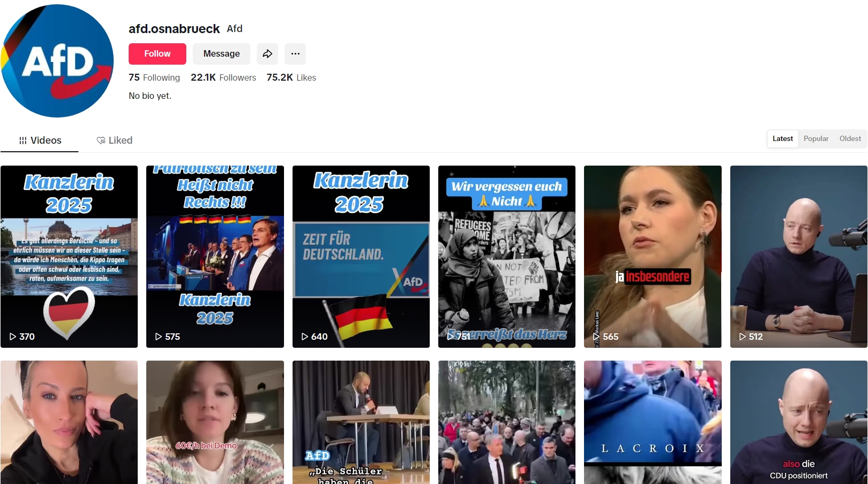The height and width of the screenshot is (484, 868).
Task: Open the 512-views bald man podcast video
Action: pos(799,256)
